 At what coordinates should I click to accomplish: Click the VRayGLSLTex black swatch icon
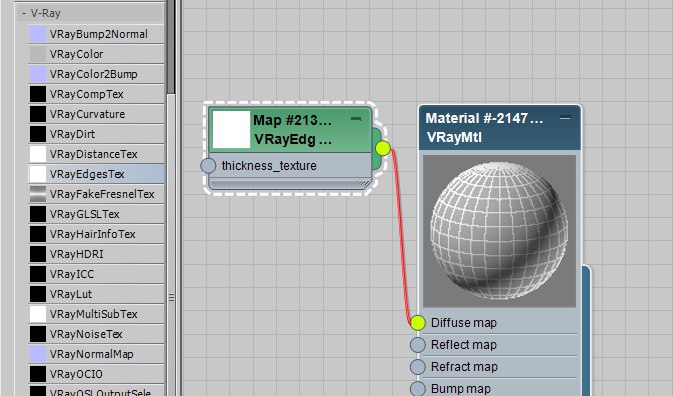click(x=38, y=214)
